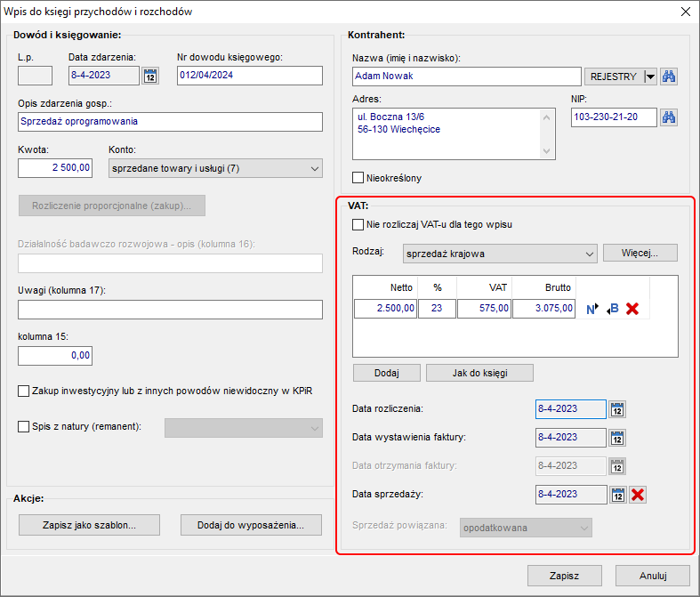
Task: Click the Data zdarzenia date field
Action: tap(103, 76)
